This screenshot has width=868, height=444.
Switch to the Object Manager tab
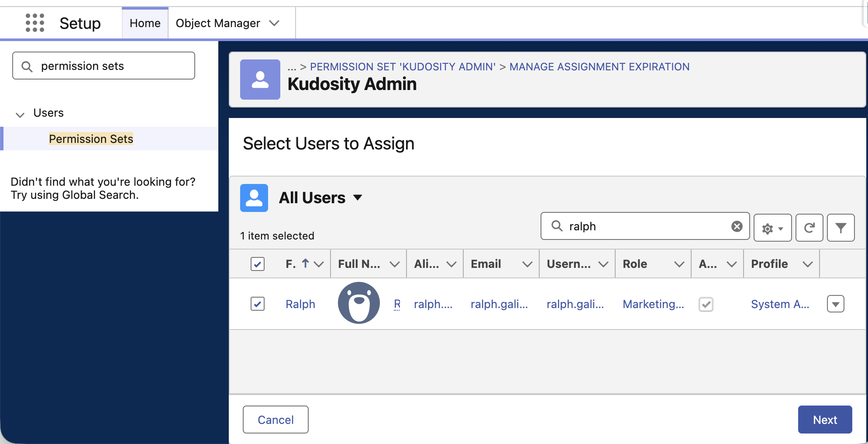[218, 23]
